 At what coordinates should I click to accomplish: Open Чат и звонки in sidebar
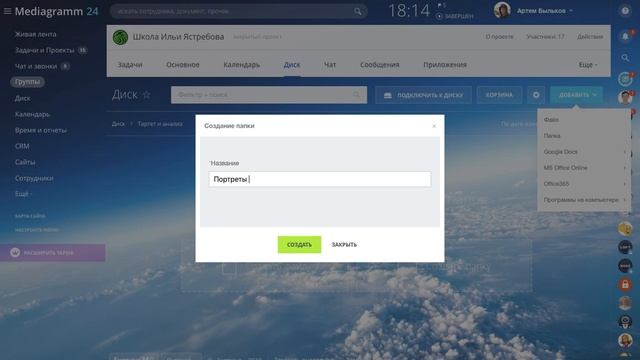click(x=36, y=66)
